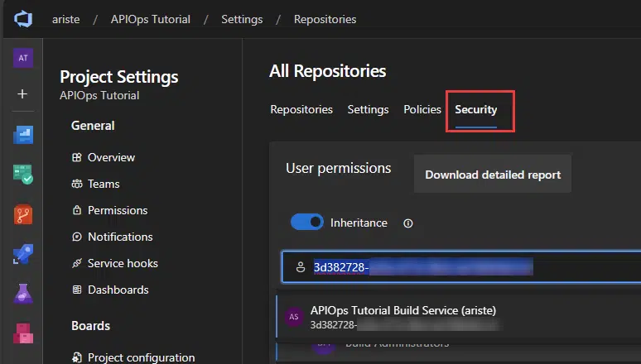Open the Test Plans flask icon
The image size is (641, 364).
(23, 294)
